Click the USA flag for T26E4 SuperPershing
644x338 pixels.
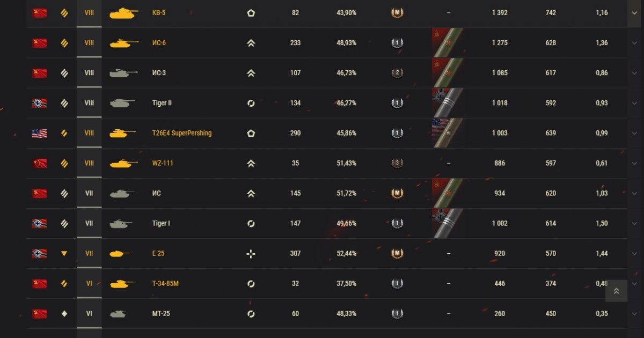tap(39, 133)
